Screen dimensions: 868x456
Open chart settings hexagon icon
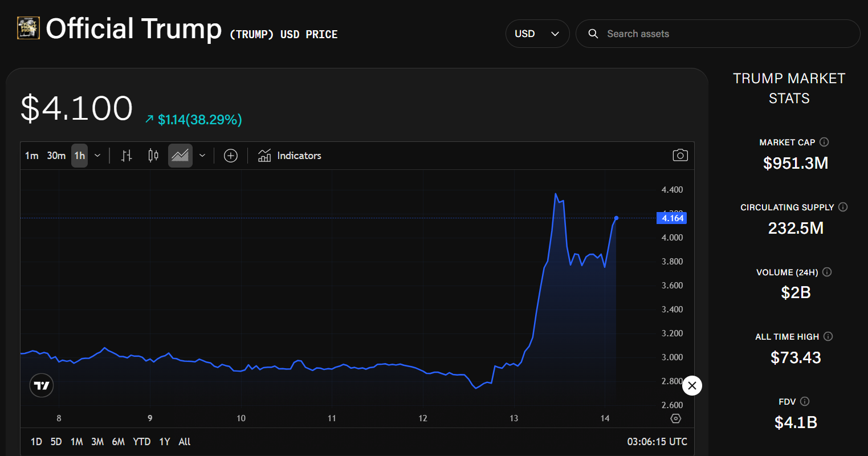coord(676,418)
